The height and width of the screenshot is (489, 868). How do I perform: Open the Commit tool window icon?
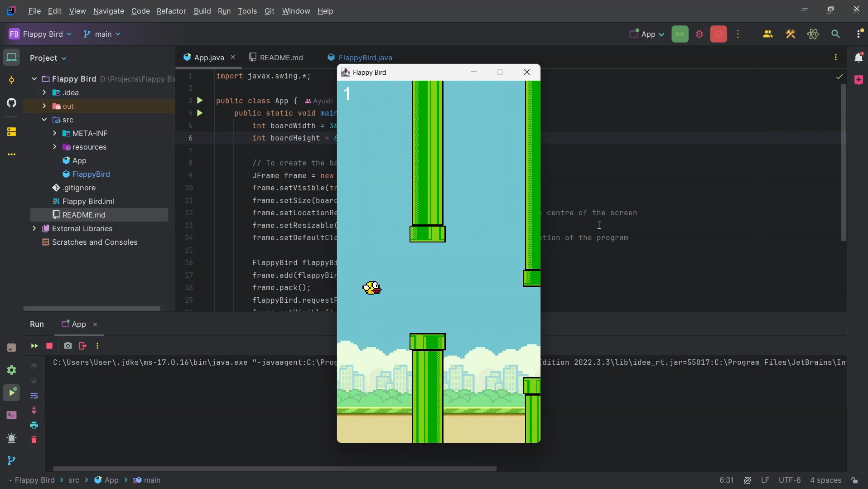[12, 80]
